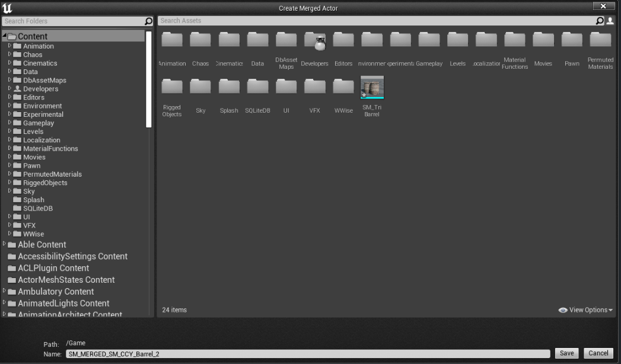
Task: Click the Unreal Engine logo icon
Action: tap(7, 8)
